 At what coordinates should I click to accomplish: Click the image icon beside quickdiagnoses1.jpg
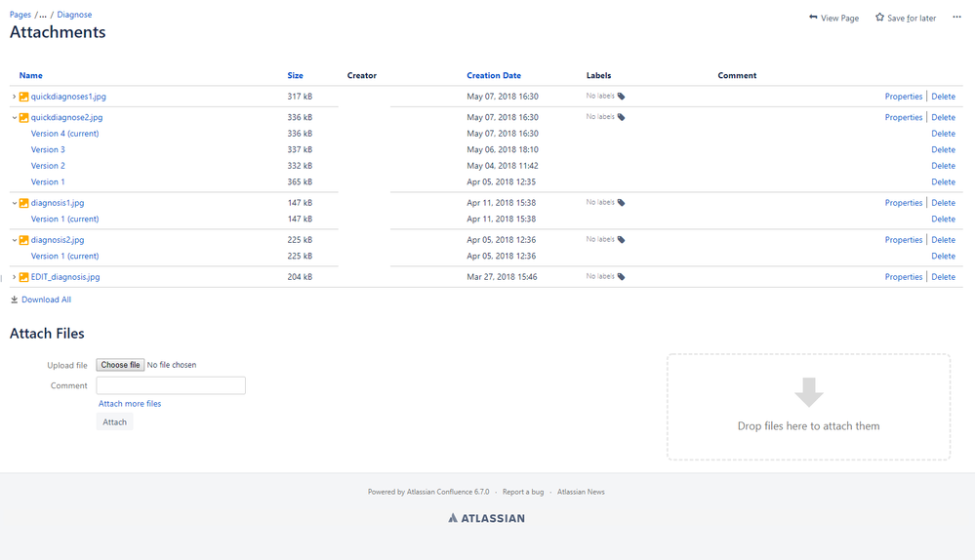coord(23,97)
